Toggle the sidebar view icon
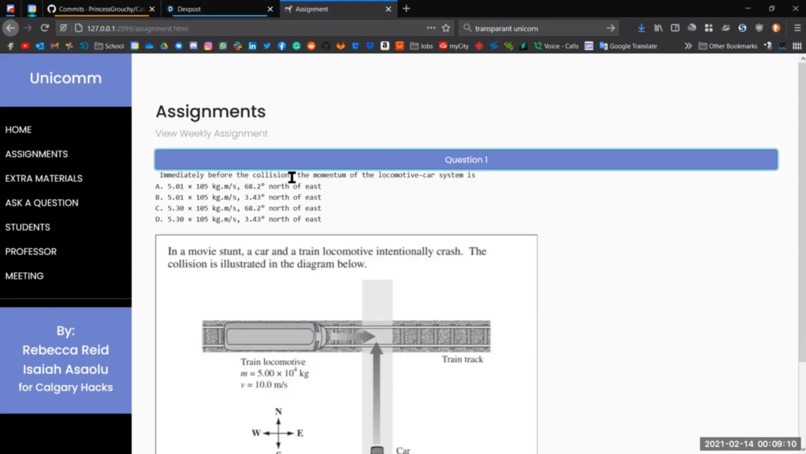Screen dimensions: 806x454 (x=675, y=28)
